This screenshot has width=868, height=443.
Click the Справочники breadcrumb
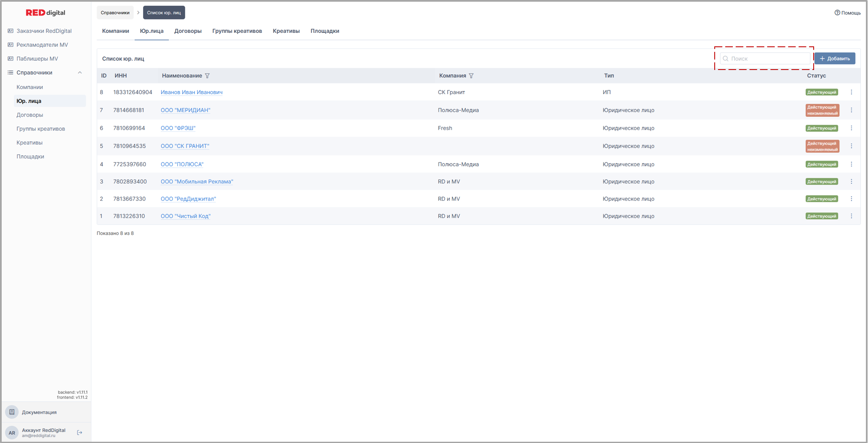(x=115, y=13)
